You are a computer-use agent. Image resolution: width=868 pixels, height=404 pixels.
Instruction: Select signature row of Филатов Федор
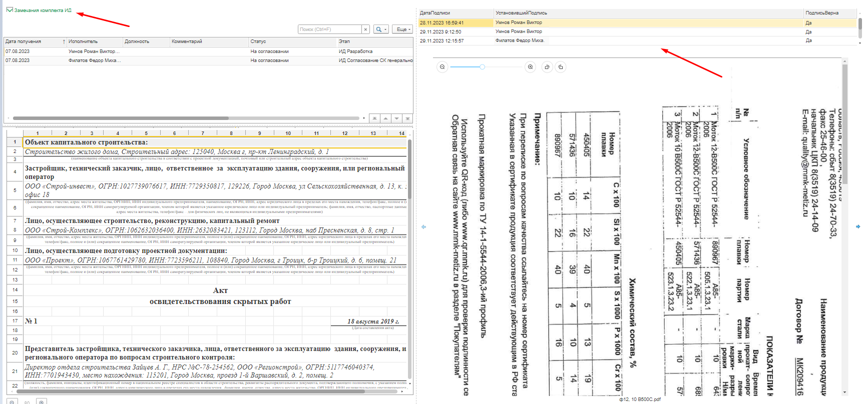pos(519,40)
